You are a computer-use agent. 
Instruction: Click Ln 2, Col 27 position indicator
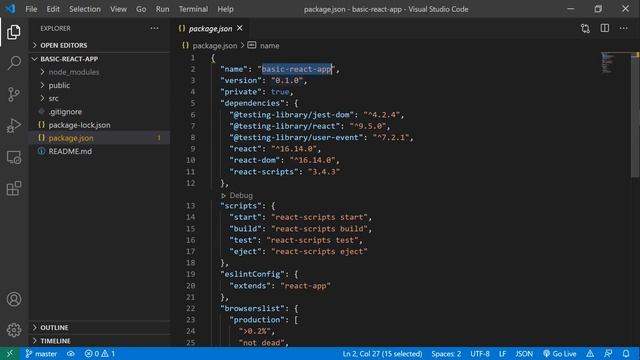pos(382,353)
